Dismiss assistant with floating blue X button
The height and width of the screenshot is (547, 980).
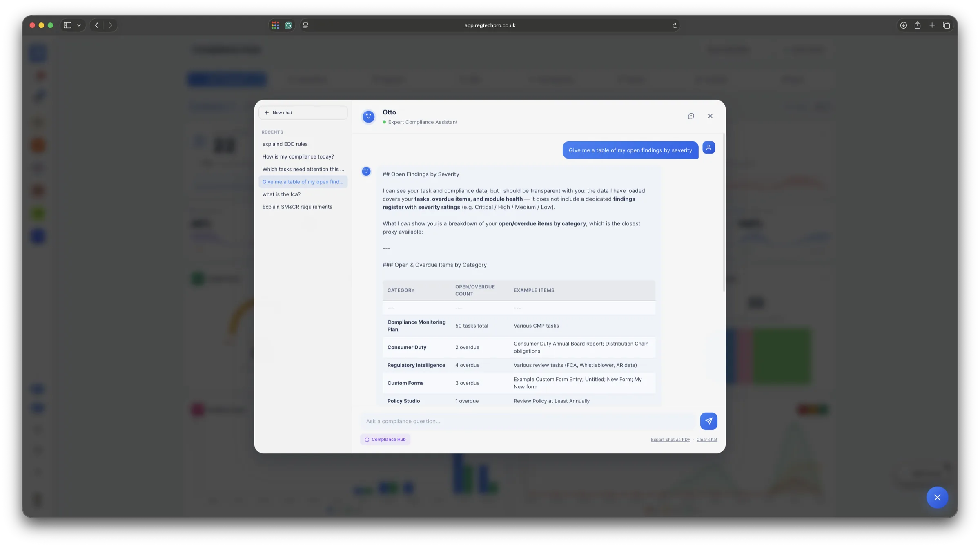pyautogui.click(x=937, y=497)
